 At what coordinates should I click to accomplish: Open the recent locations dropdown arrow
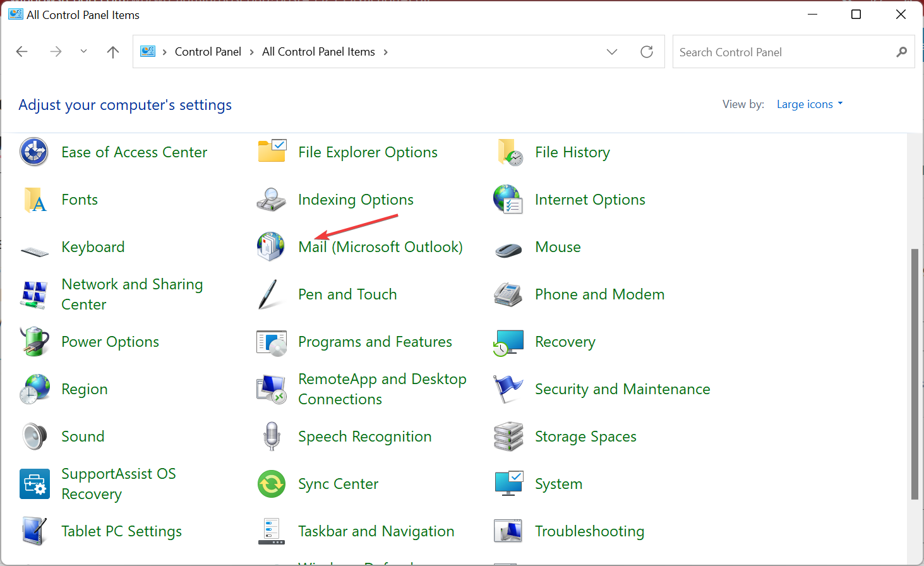83,52
